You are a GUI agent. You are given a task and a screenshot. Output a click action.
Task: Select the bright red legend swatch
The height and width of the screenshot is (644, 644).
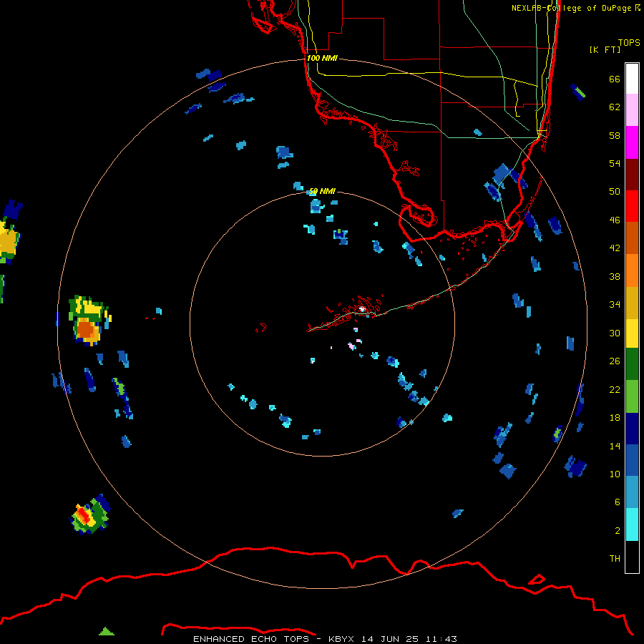(x=632, y=206)
